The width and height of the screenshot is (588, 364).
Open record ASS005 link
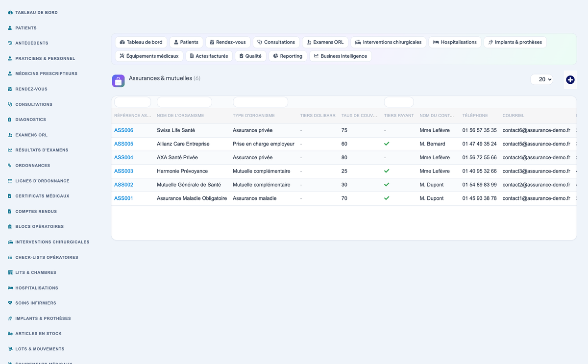(x=123, y=144)
